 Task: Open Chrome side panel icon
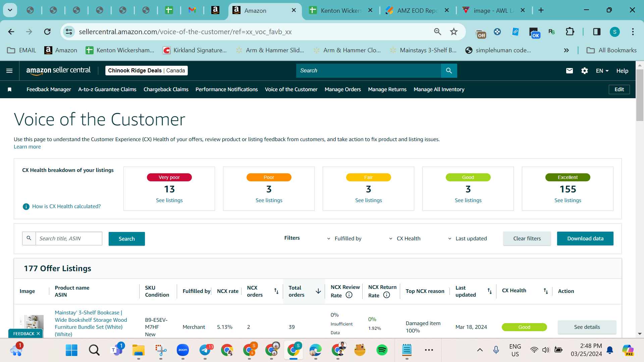pyautogui.click(x=597, y=32)
